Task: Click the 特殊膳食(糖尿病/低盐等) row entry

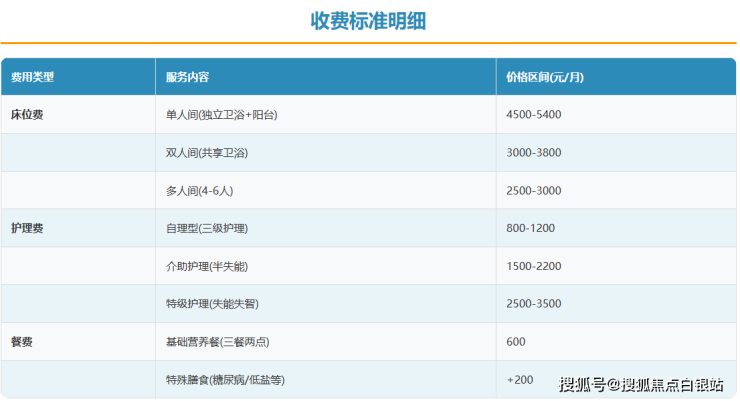Action: point(225,380)
